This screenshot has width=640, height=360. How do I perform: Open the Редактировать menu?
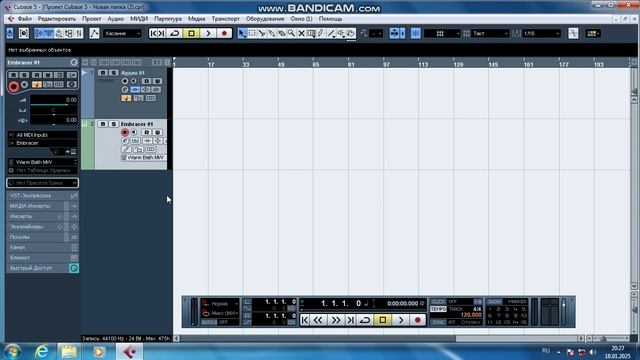pyautogui.click(x=57, y=19)
